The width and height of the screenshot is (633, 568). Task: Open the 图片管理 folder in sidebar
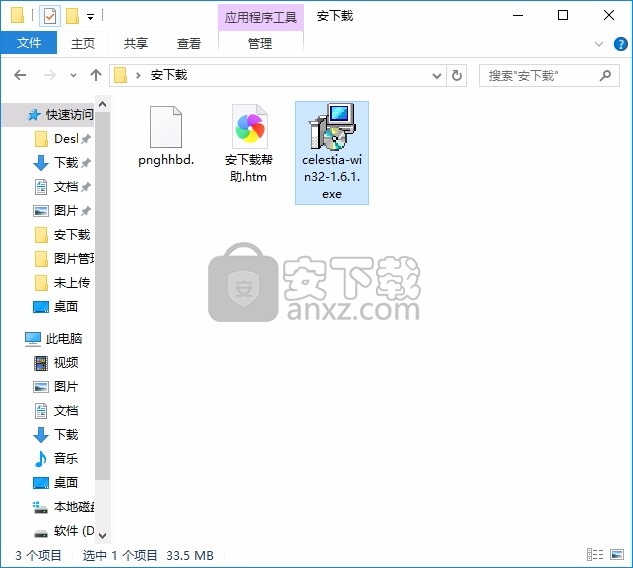tap(63, 258)
